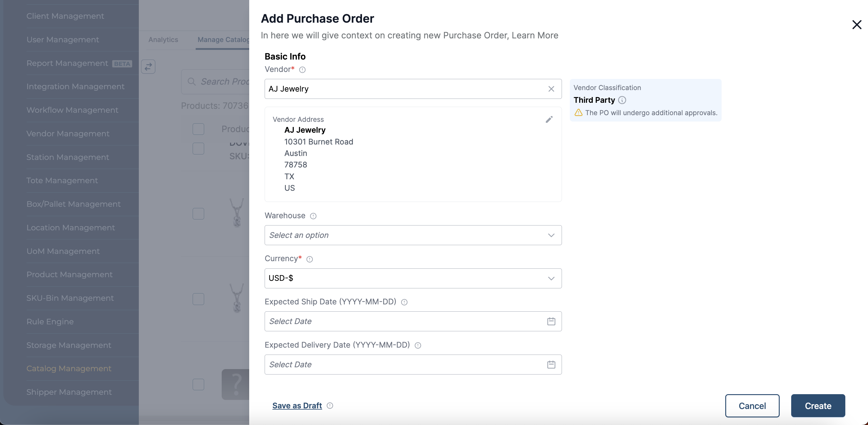
Task: Toggle the select-all products header checkbox
Action: point(198,129)
